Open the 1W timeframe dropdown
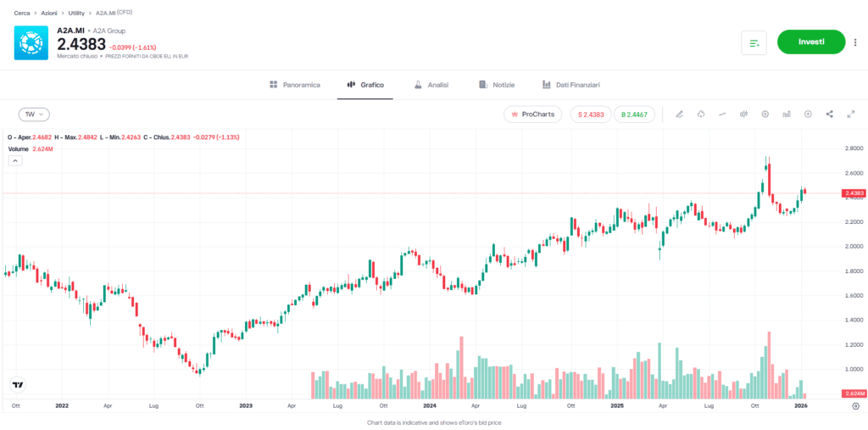 [35, 114]
